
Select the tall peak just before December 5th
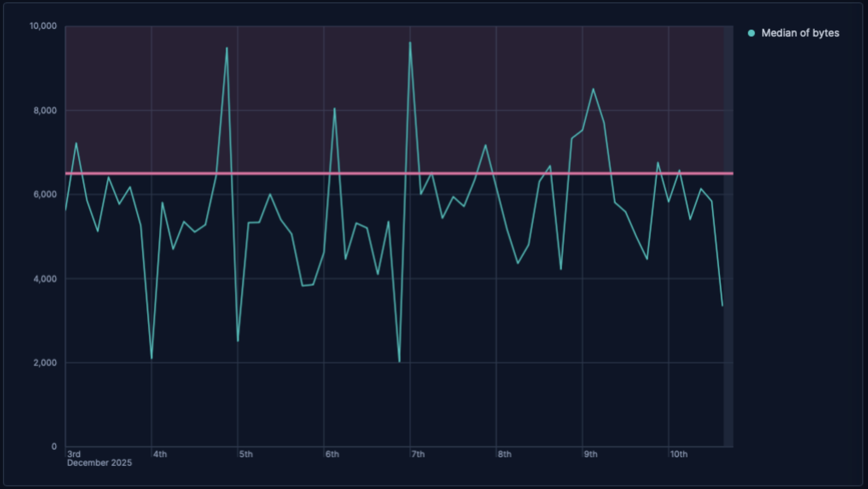point(227,48)
